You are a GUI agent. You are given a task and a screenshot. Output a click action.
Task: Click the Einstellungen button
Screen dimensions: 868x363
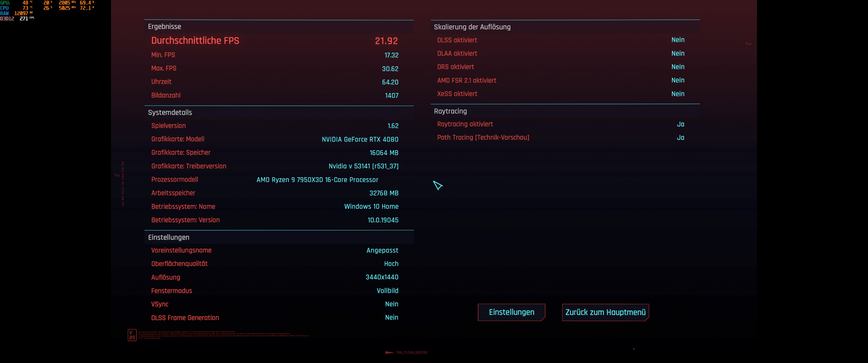click(511, 312)
